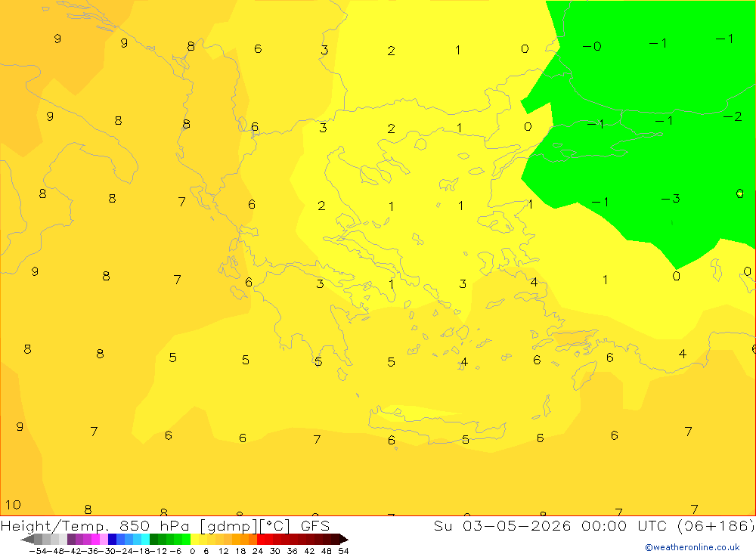The image size is (756, 554).
Task: Click the '[gdmp][°C]' units label
Action: pyautogui.click(x=246, y=526)
